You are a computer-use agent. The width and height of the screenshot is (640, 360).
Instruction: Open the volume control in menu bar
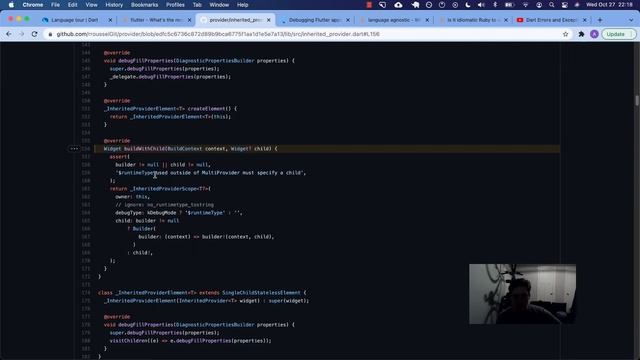(481, 5)
